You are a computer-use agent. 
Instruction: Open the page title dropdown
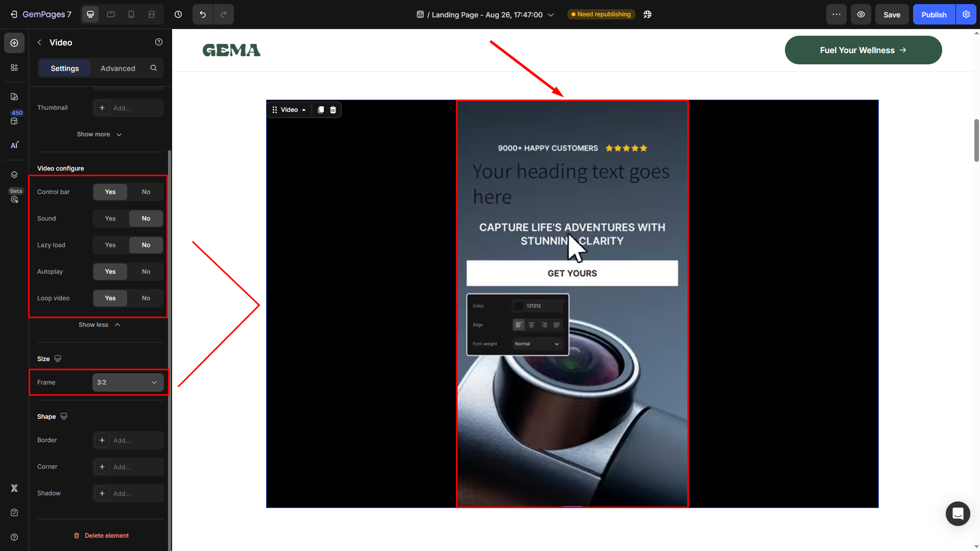pos(485,14)
